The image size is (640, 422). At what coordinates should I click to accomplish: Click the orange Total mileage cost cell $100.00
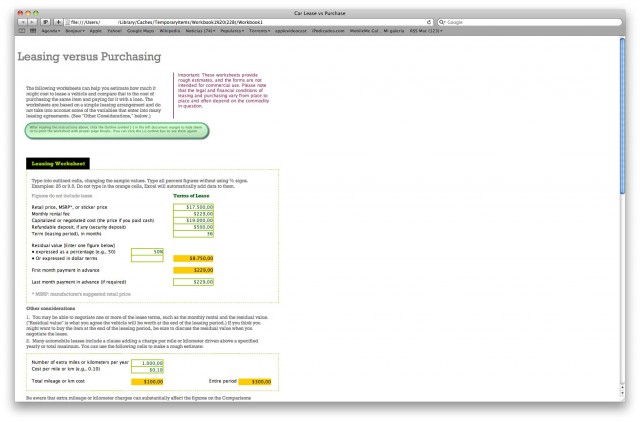(x=147, y=382)
